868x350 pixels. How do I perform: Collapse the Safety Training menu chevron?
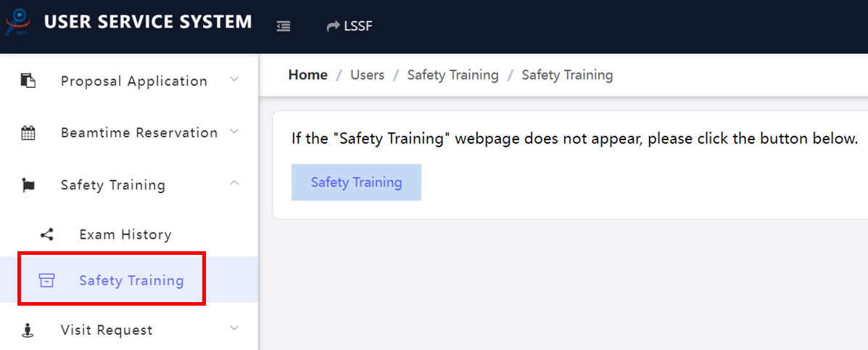coord(234,184)
